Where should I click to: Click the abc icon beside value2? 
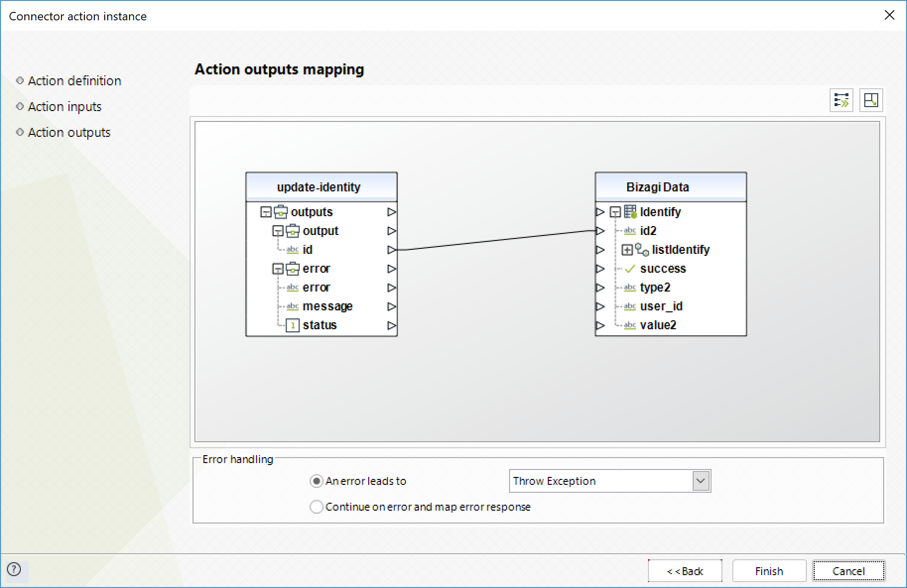pyautogui.click(x=630, y=325)
